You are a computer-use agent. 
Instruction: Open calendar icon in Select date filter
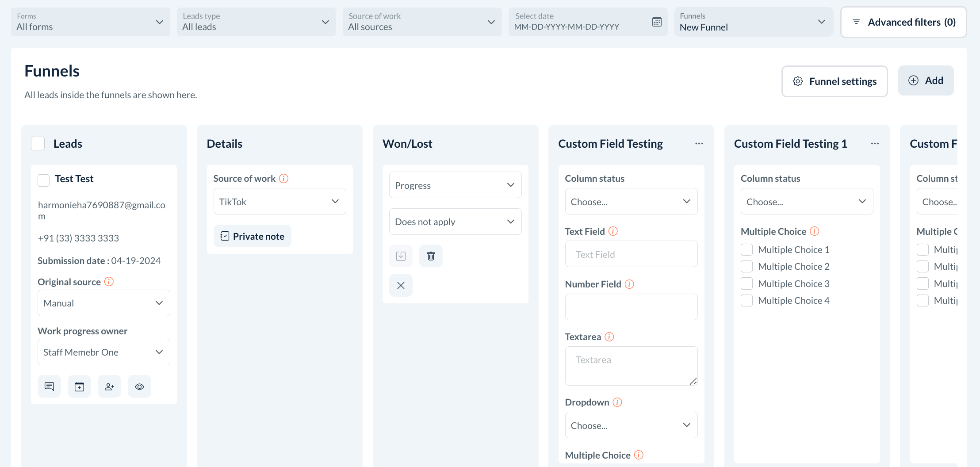(x=657, y=22)
